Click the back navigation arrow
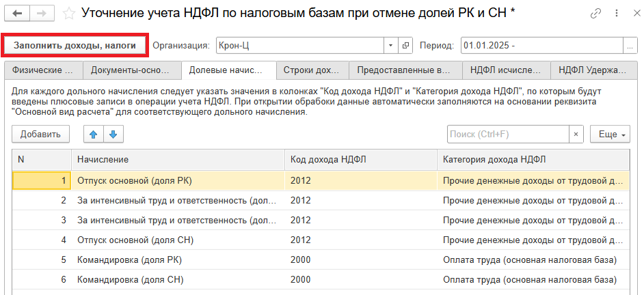644x295 pixels. (x=17, y=14)
